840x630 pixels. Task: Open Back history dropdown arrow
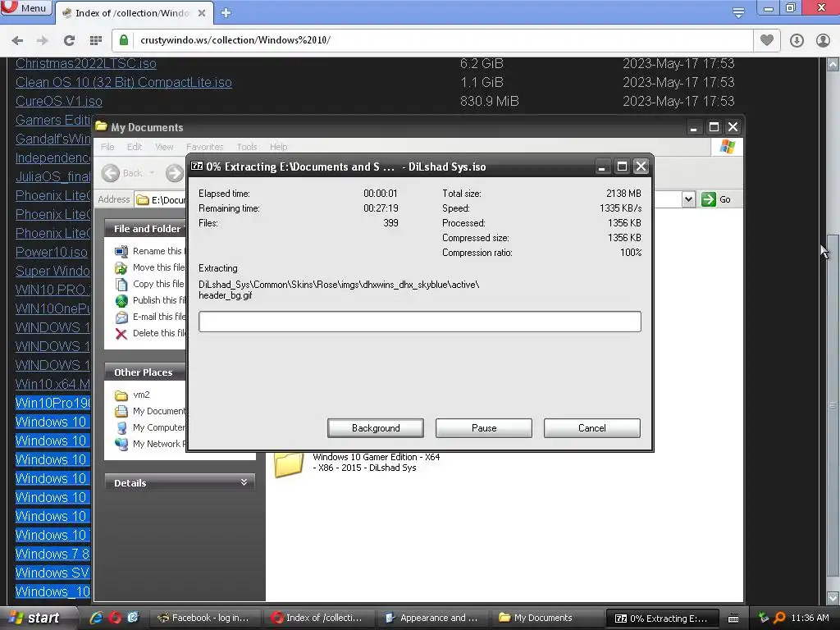pos(152,173)
